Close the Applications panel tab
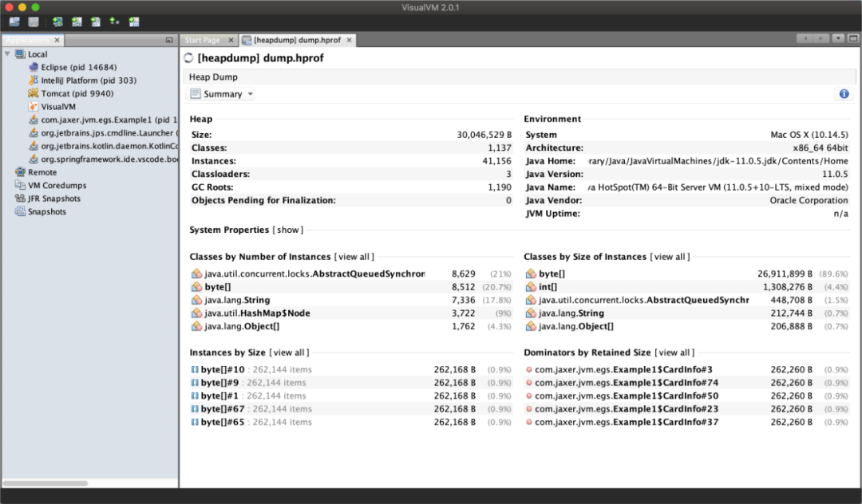The width and height of the screenshot is (862, 504). 57,40
